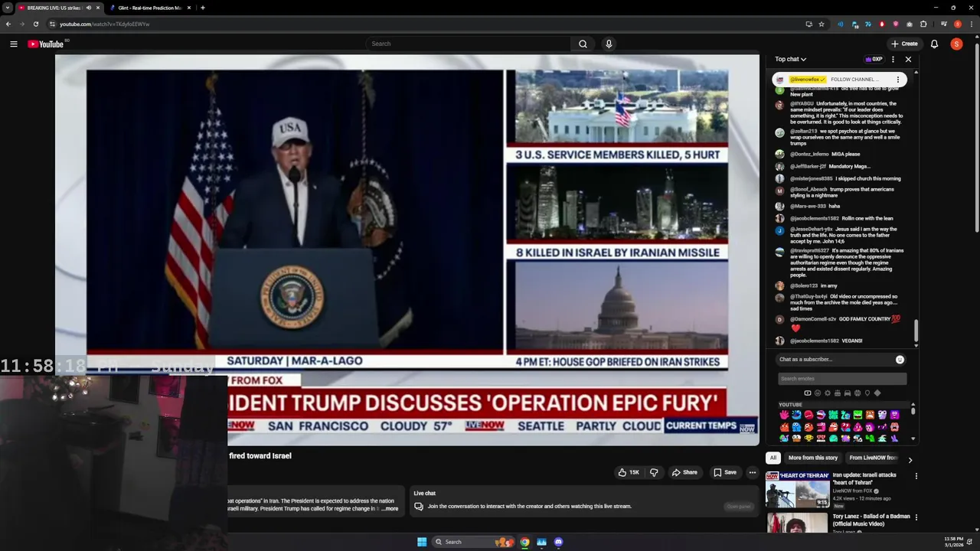Like the video with 15K likes
The width and height of the screenshot is (980, 551).
(629, 472)
